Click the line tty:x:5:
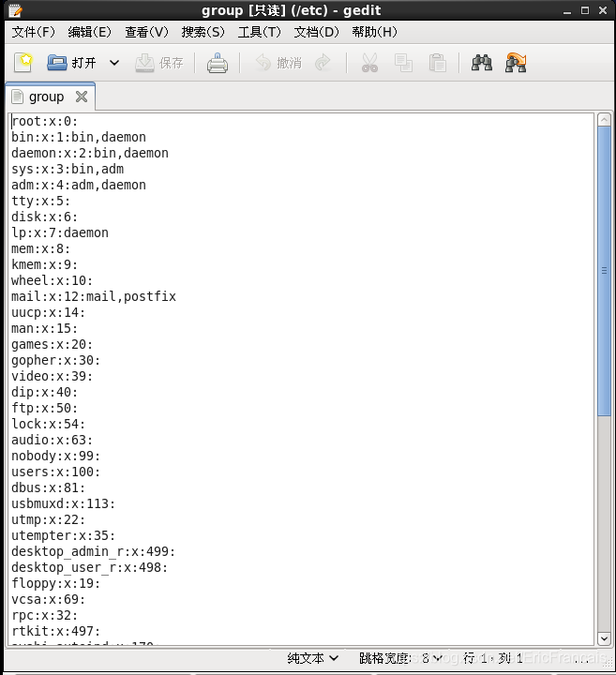The image size is (616, 675). 41,201
